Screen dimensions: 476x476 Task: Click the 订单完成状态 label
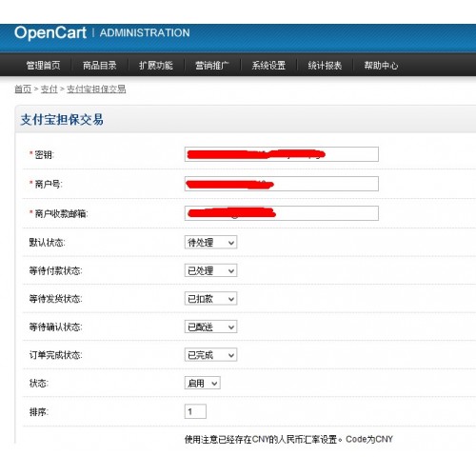pyautogui.click(x=55, y=355)
